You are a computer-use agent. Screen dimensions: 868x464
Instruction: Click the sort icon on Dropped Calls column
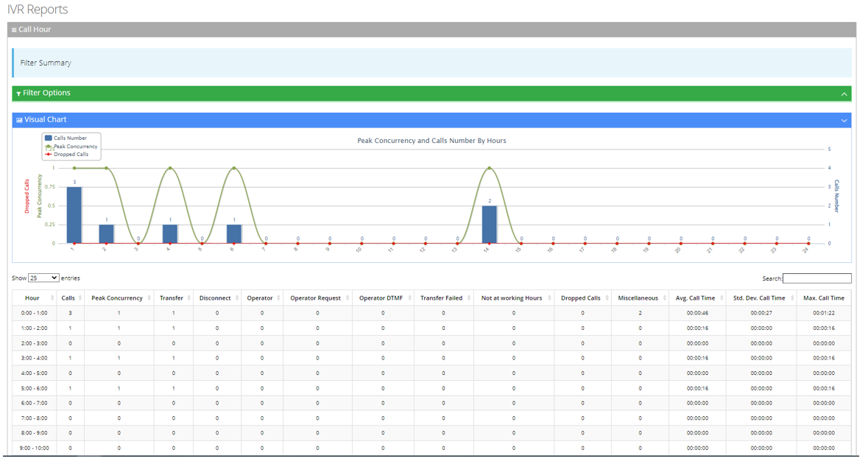click(x=606, y=298)
